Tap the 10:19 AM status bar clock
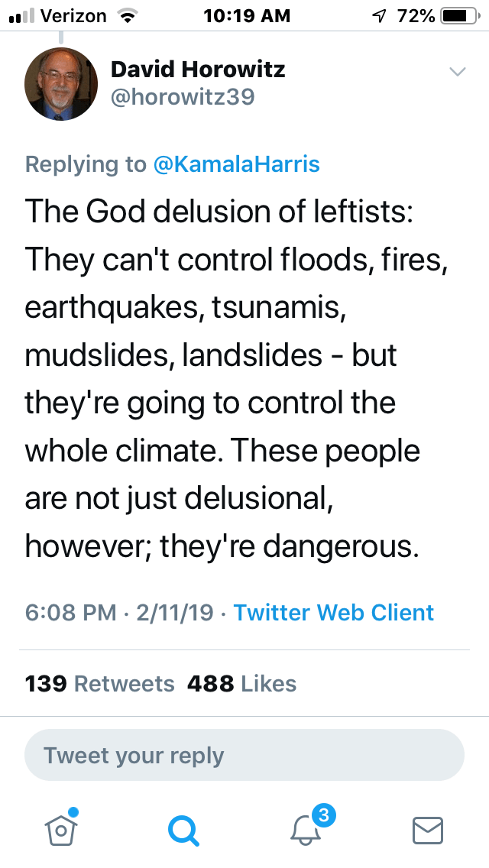The image size is (489, 868). [247, 15]
